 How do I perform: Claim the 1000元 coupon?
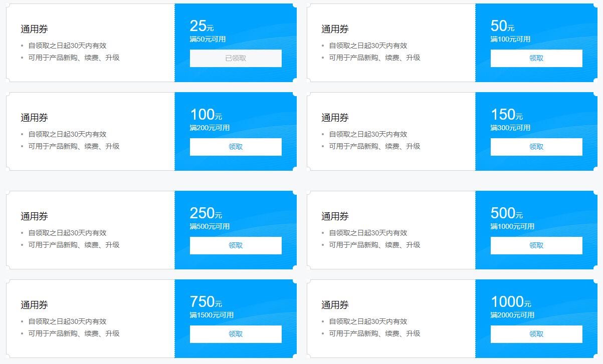(x=536, y=334)
